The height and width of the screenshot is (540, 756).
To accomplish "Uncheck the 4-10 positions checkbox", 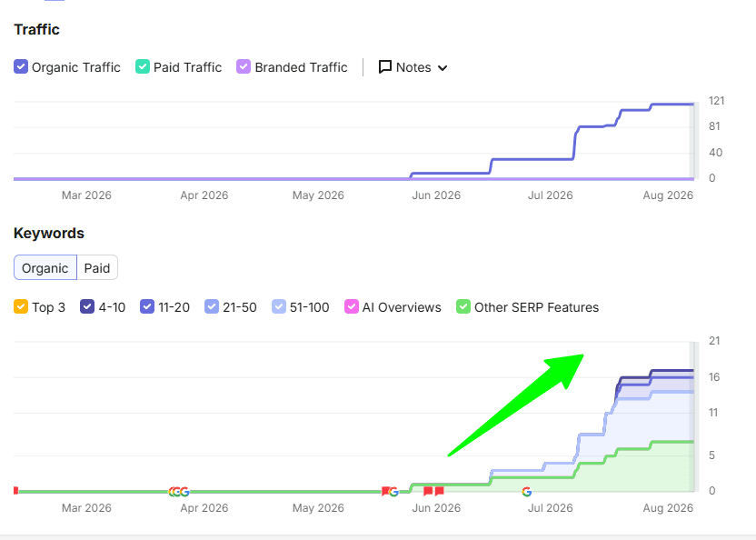I will (x=87, y=307).
